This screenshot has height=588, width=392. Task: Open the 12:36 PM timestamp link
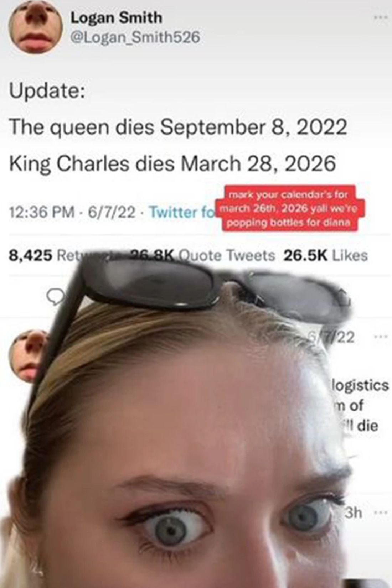coord(42,212)
